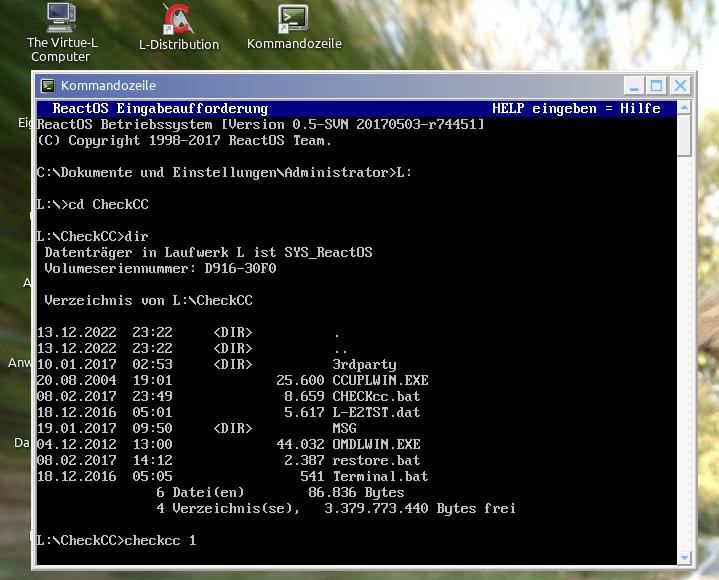Click the terminal scrollbar up arrow

pyautogui.click(x=684, y=108)
